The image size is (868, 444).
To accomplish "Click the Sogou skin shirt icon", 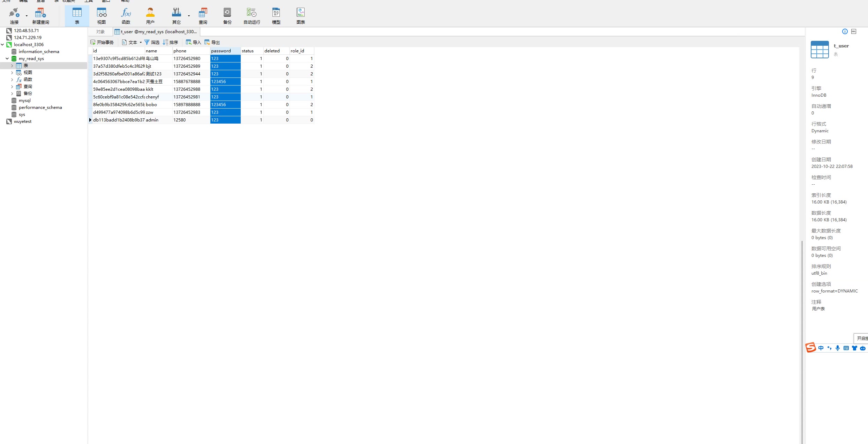I will [x=854, y=348].
